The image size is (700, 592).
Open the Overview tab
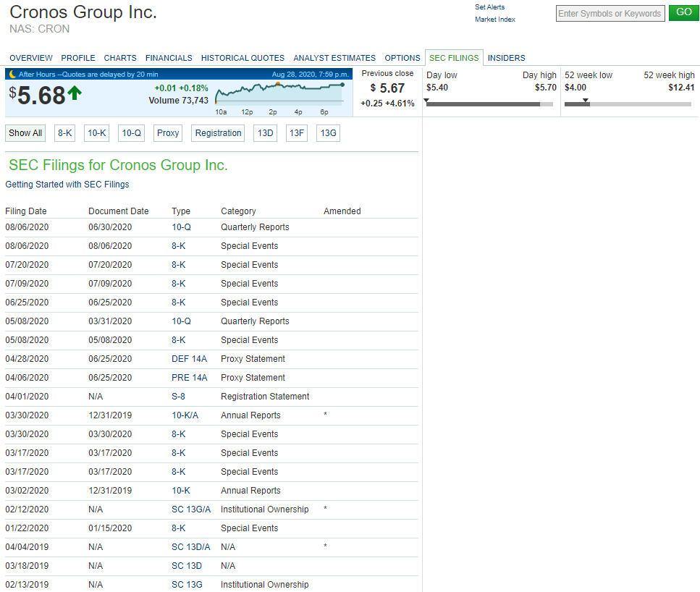(31, 58)
